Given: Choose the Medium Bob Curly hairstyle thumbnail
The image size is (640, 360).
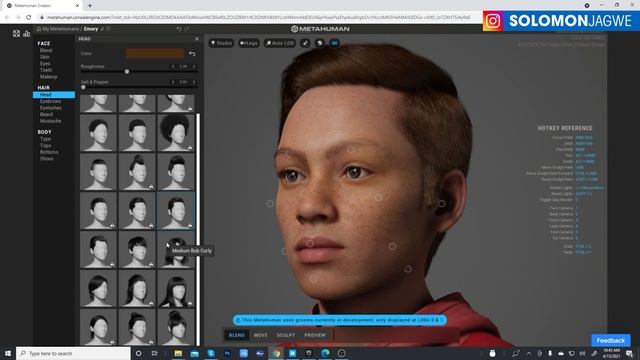Looking at the screenshot, I should coord(176,249).
